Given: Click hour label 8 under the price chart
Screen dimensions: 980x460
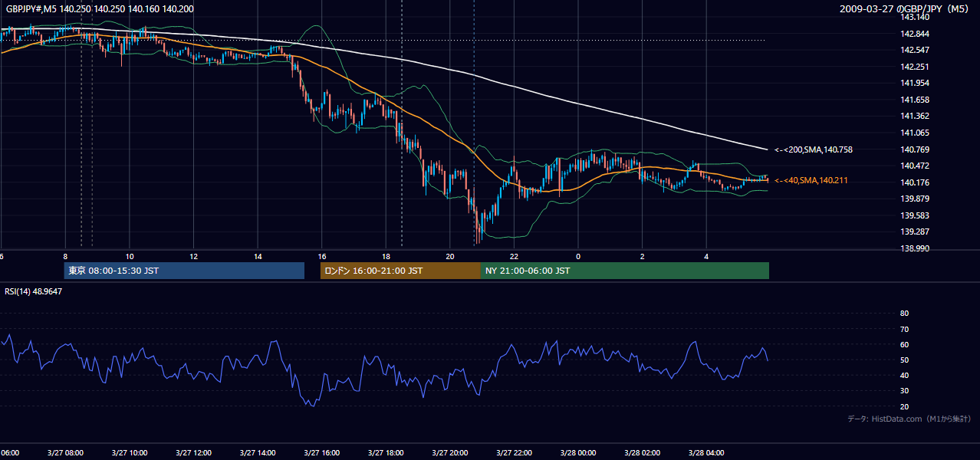Looking at the screenshot, I should [x=65, y=256].
